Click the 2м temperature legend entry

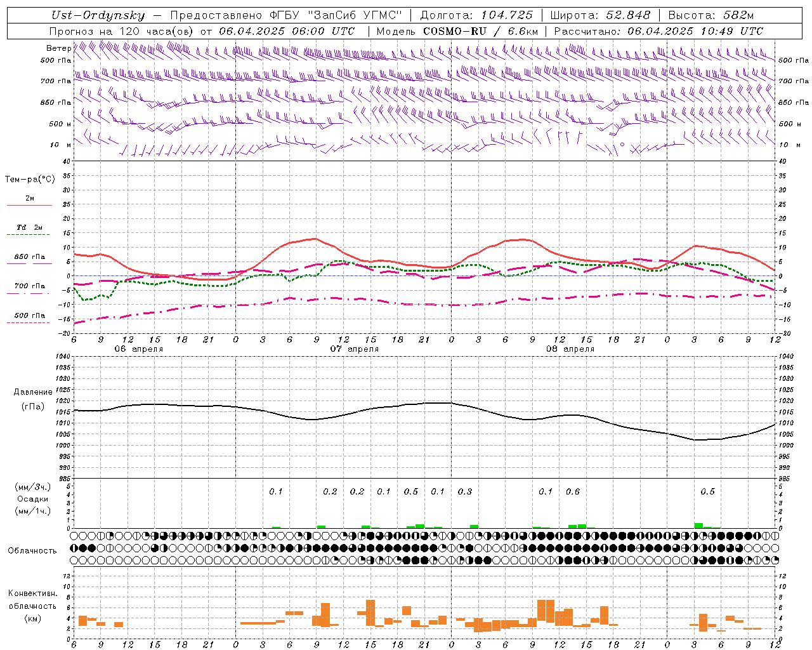pyautogui.click(x=30, y=199)
